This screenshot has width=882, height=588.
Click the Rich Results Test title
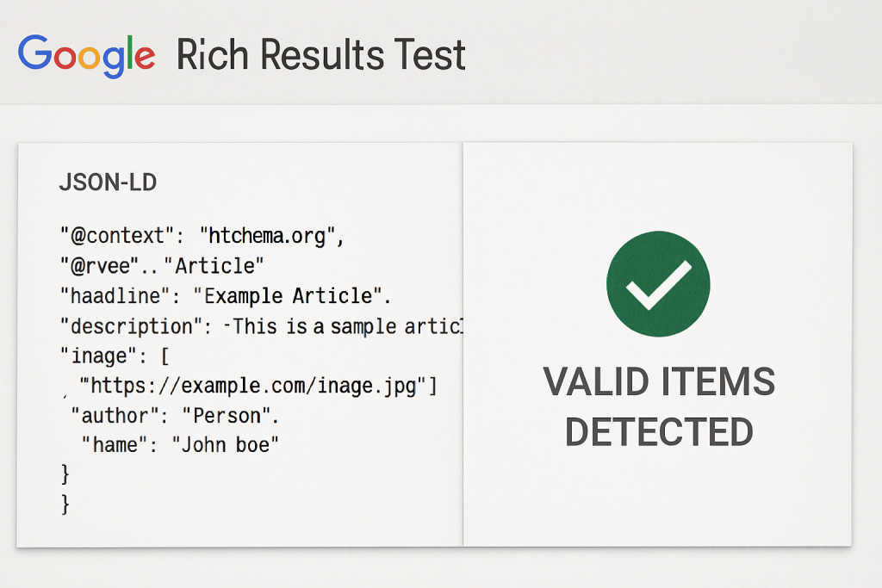[x=320, y=55]
